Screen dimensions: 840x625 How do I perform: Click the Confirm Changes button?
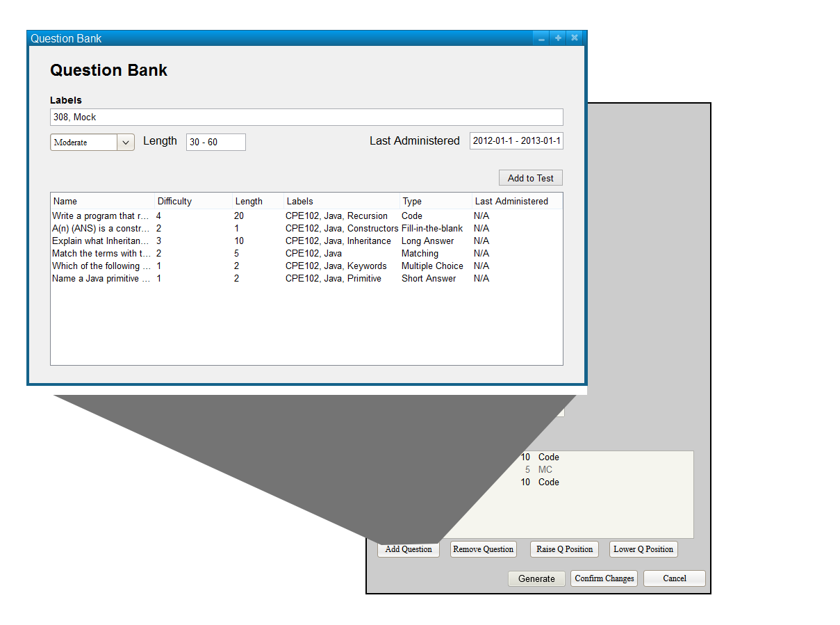(x=604, y=578)
